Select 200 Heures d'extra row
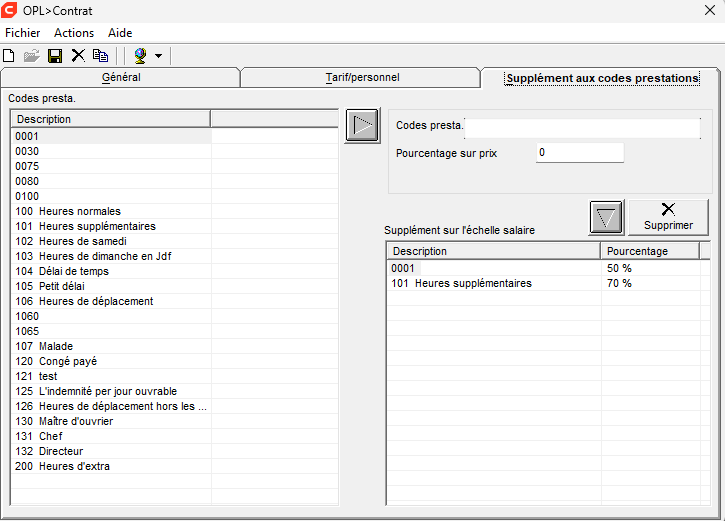This screenshot has height=521, width=725. coord(175,466)
